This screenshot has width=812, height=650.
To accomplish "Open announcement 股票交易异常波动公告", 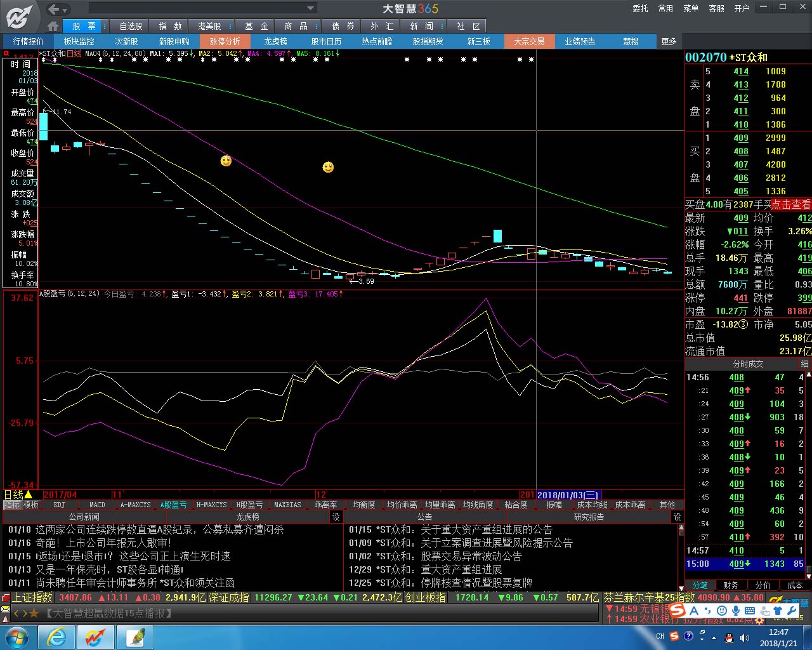I will [471, 556].
